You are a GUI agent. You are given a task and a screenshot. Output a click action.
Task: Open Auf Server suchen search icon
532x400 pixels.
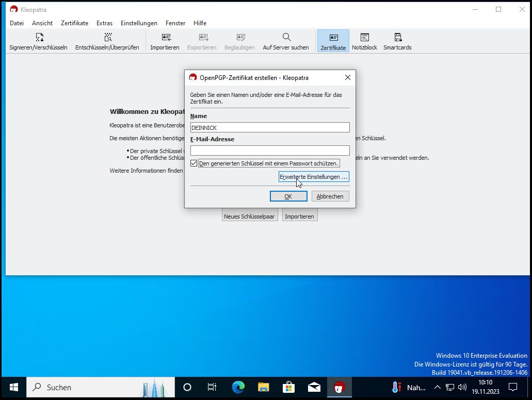[x=286, y=38]
